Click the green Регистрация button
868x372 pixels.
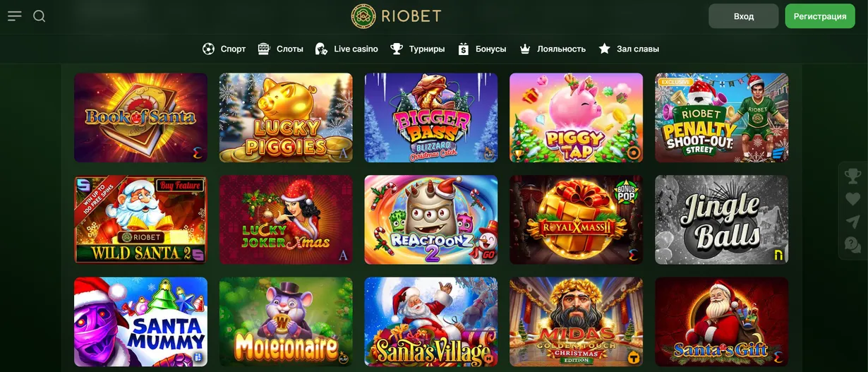pyautogui.click(x=820, y=16)
